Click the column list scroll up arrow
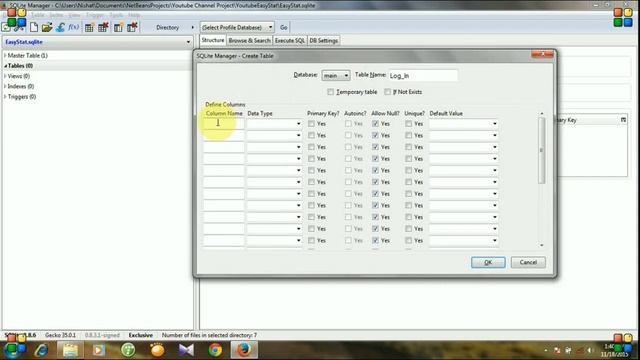This screenshot has height=360, width=640. click(542, 113)
